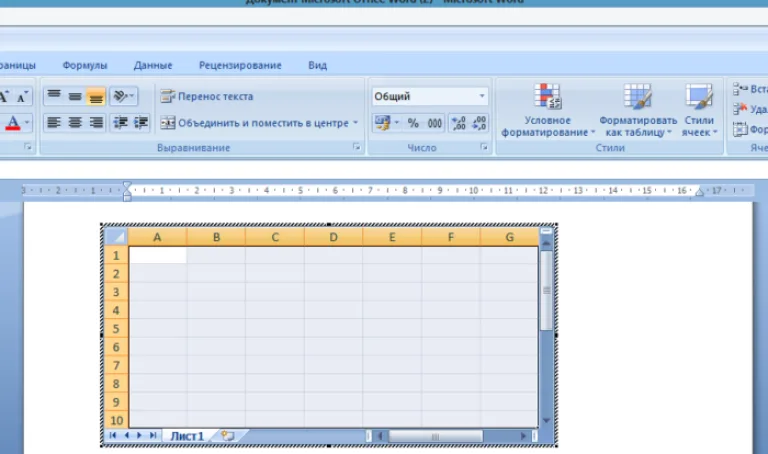Click the Вставить insert cells icon
Screen dimensions: 768x454
(740, 89)
